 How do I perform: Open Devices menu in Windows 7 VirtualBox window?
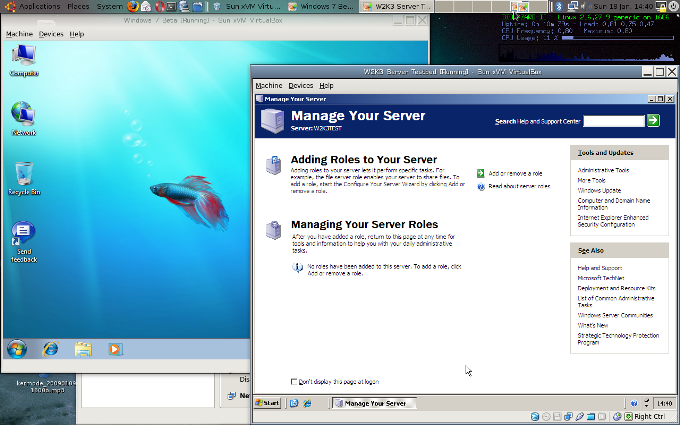click(x=51, y=34)
